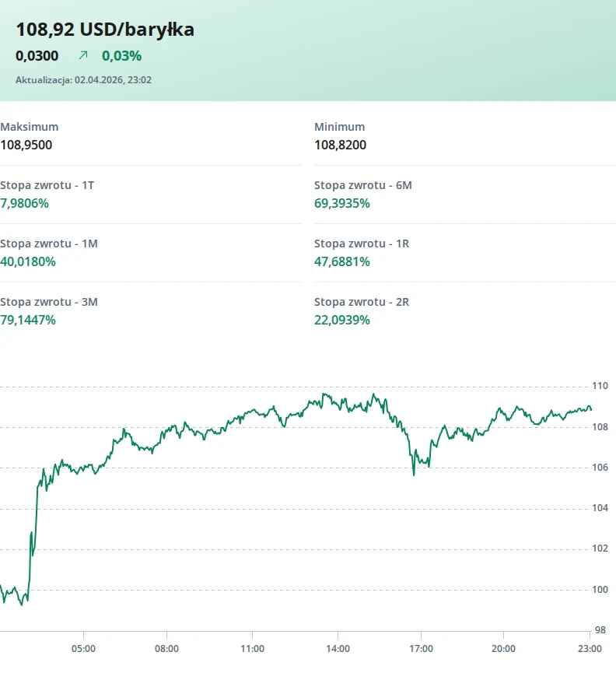Click the chart line's final point at 23:00
This screenshot has width=616, height=673.
pyautogui.click(x=590, y=409)
